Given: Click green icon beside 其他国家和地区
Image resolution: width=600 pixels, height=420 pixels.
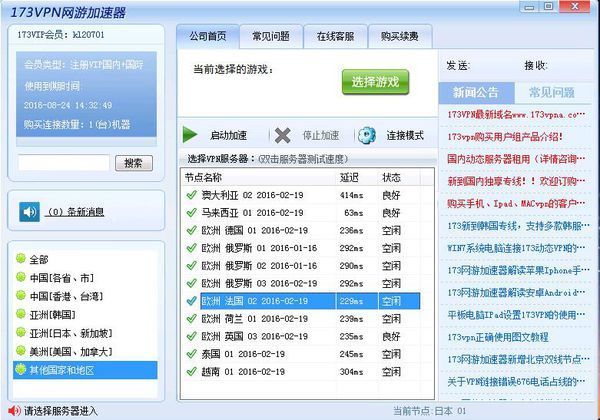Looking at the screenshot, I should click(x=21, y=370).
